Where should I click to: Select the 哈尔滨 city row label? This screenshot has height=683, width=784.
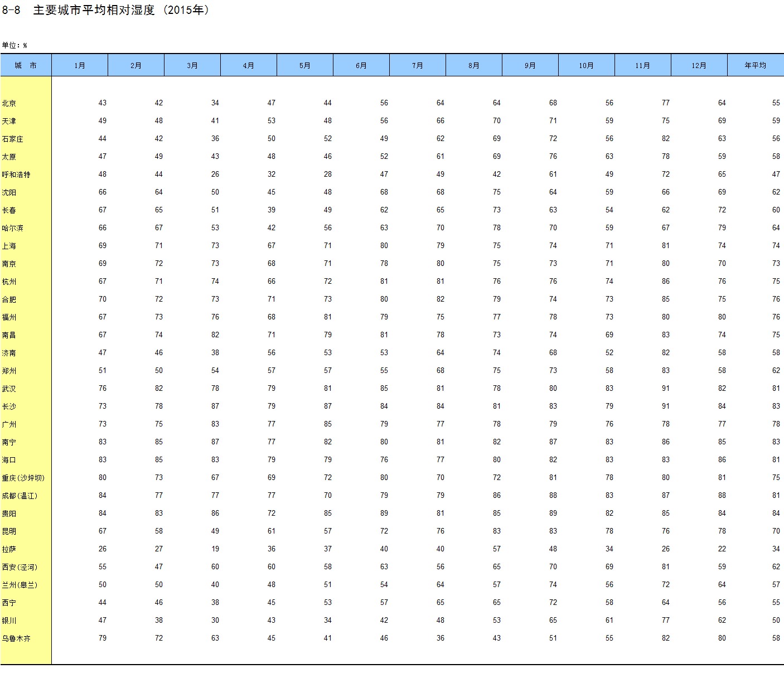(13, 228)
